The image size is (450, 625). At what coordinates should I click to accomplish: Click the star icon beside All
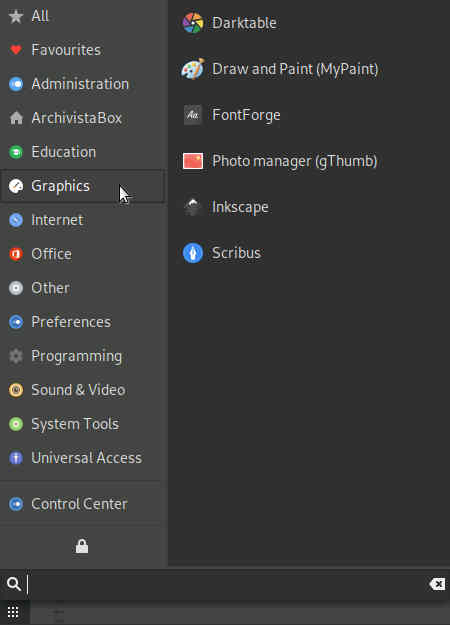(x=16, y=16)
